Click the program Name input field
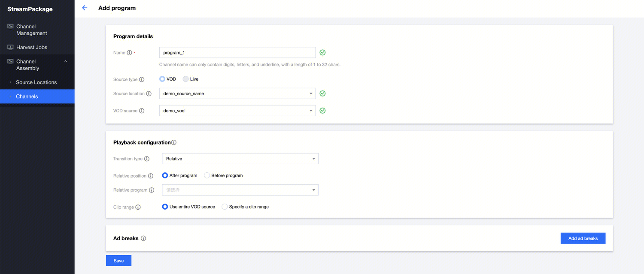The image size is (644, 274). 237,53
